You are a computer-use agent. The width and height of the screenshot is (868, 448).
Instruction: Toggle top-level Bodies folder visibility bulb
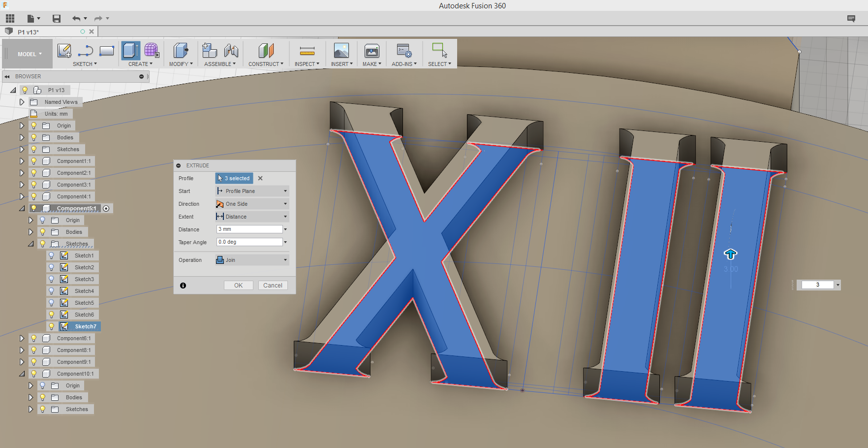[x=33, y=137]
